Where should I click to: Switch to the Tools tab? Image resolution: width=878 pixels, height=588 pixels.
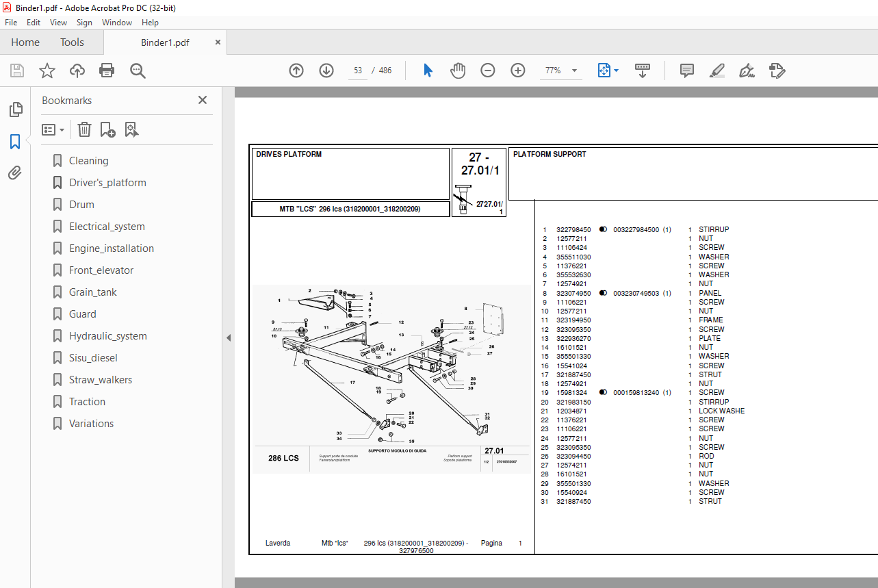click(72, 42)
